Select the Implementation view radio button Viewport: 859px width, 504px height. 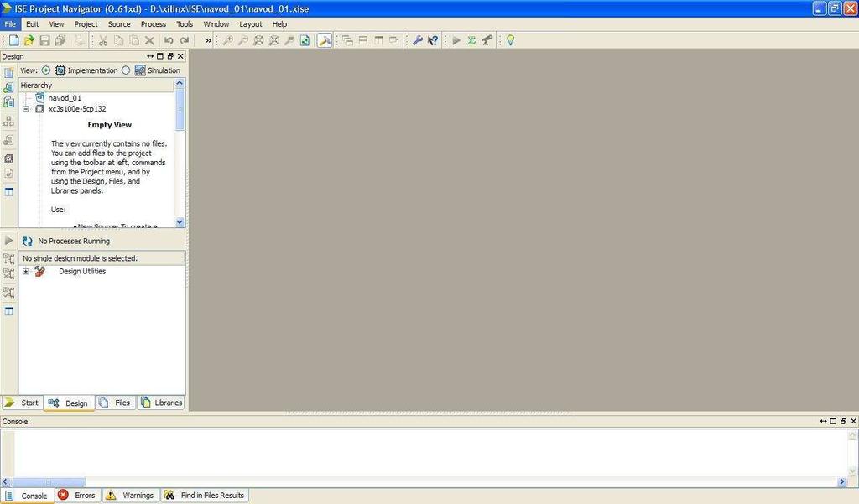point(46,70)
